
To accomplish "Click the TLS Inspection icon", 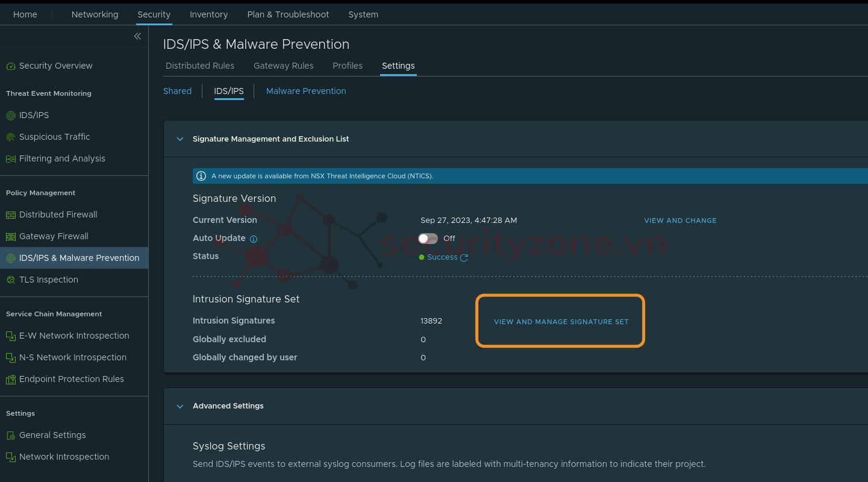I will pyautogui.click(x=11, y=280).
